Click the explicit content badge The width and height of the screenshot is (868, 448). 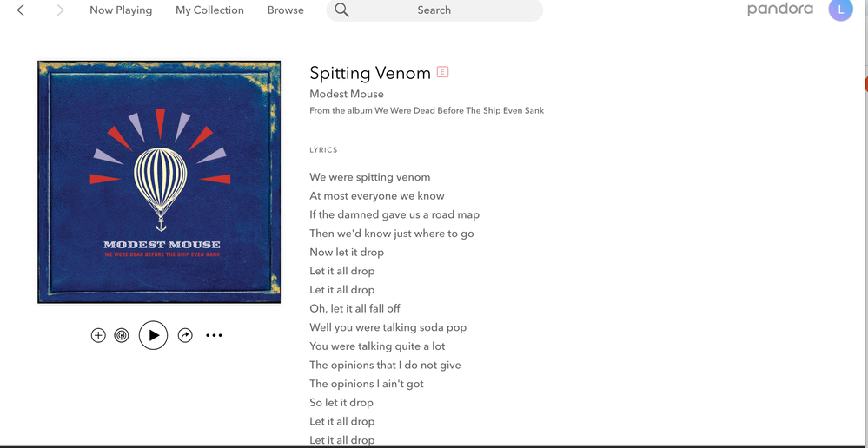coord(442,72)
